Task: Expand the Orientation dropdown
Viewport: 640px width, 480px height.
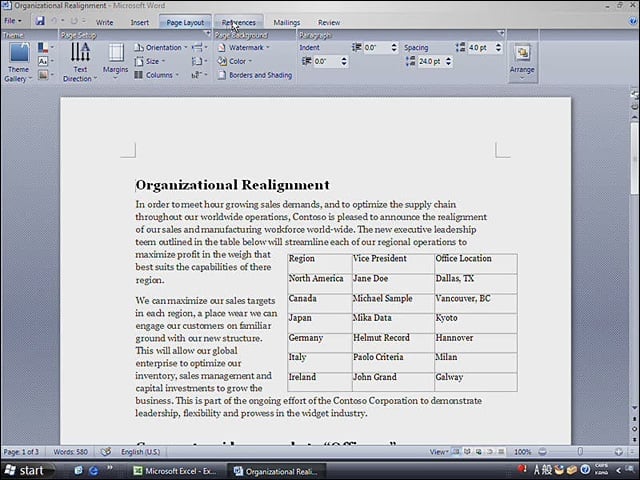Action: (x=160, y=48)
